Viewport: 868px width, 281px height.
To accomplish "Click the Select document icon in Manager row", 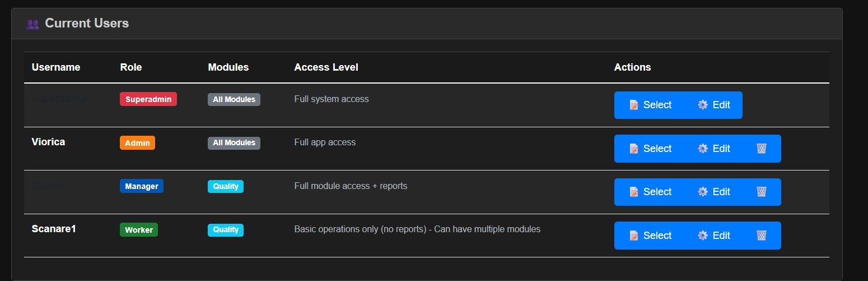I will tap(634, 192).
